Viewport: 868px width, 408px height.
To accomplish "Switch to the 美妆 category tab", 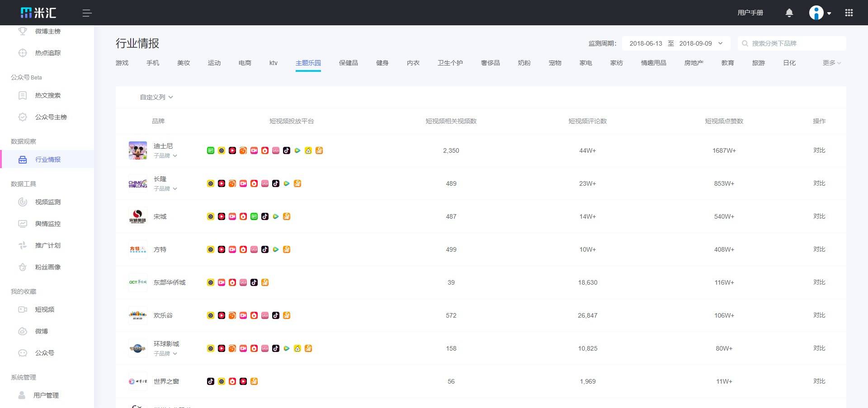I will (184, 63).
